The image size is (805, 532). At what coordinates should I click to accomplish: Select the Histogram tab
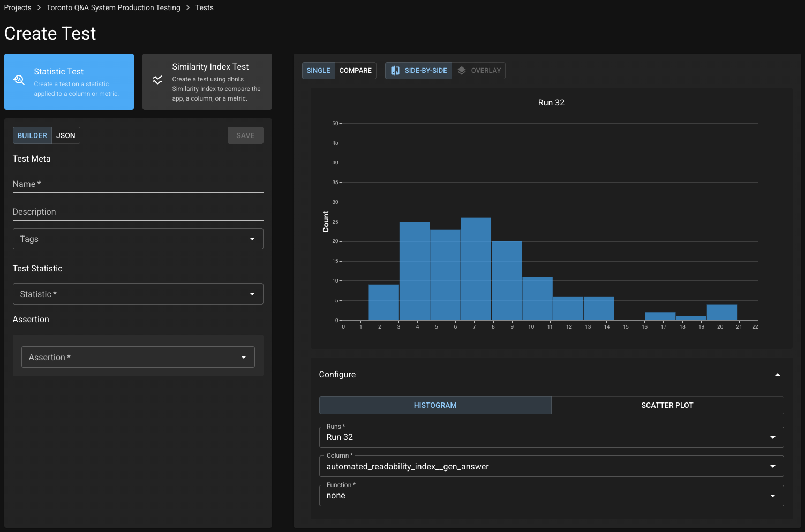tap(435, 405)
